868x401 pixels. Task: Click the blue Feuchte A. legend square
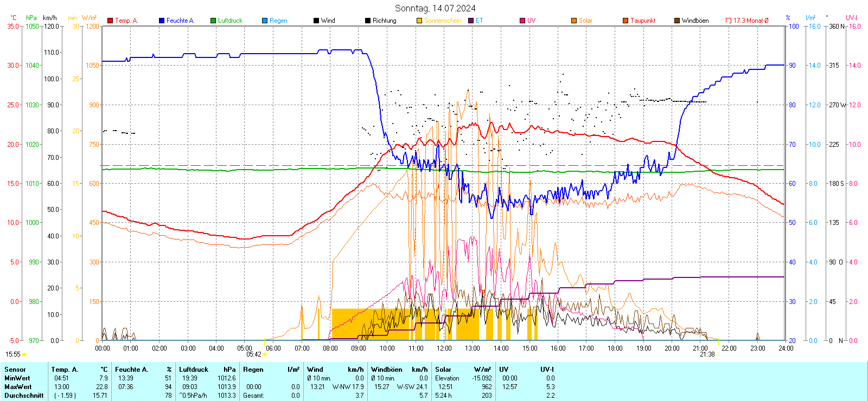[x=162, y=21]
